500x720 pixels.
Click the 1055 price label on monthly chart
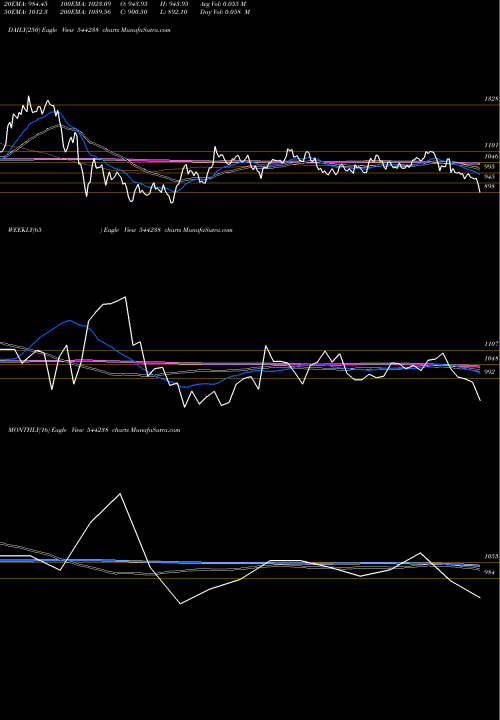click(x=491, y=557)
